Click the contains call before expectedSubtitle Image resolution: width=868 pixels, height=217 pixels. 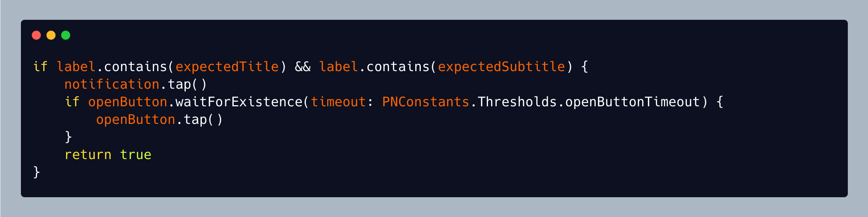tap(398, 67)
